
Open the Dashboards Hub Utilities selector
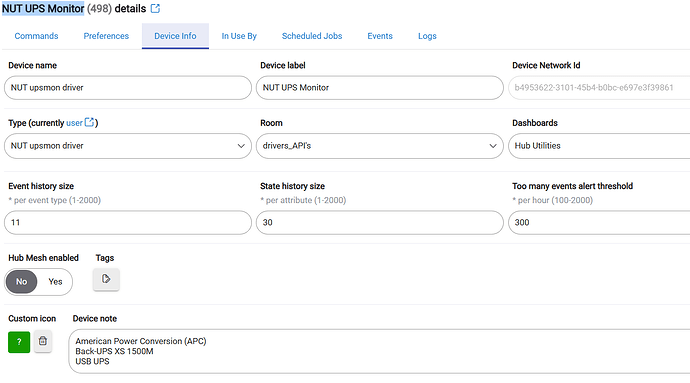(x=599, y=146)
